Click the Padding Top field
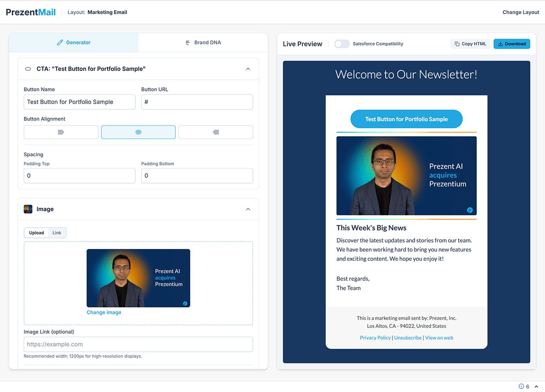The image size is (545, 392). pyautogui.click(x=79, y=175)
